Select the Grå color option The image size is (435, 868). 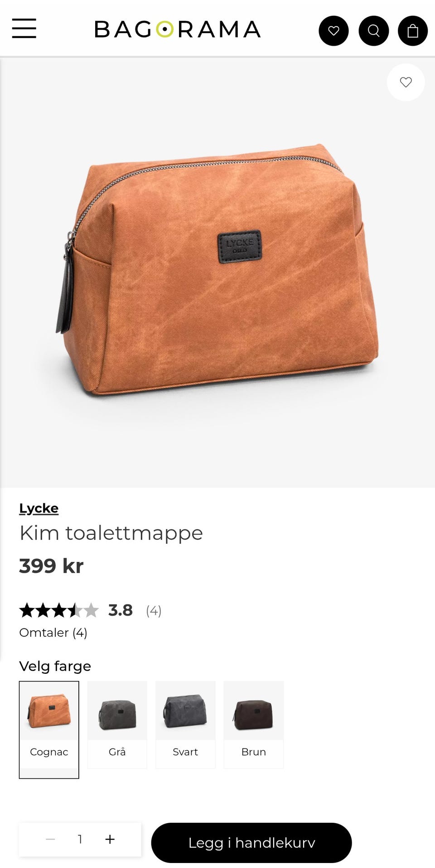click(117, 724)
